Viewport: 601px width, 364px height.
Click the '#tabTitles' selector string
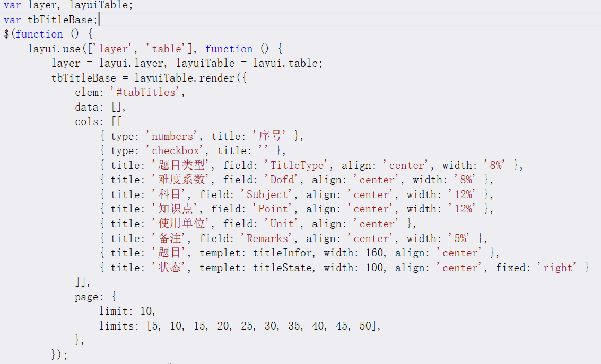(146, 92)
